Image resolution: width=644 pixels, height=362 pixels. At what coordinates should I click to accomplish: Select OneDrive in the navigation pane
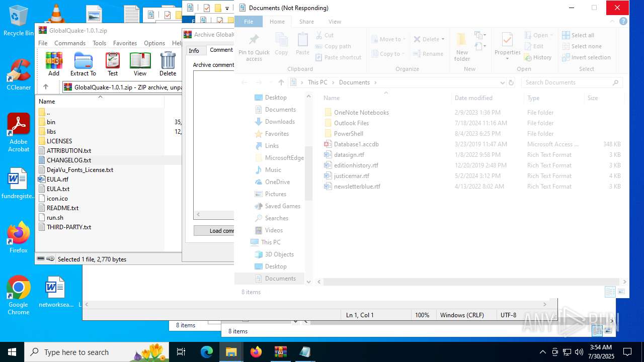[277, 182]
